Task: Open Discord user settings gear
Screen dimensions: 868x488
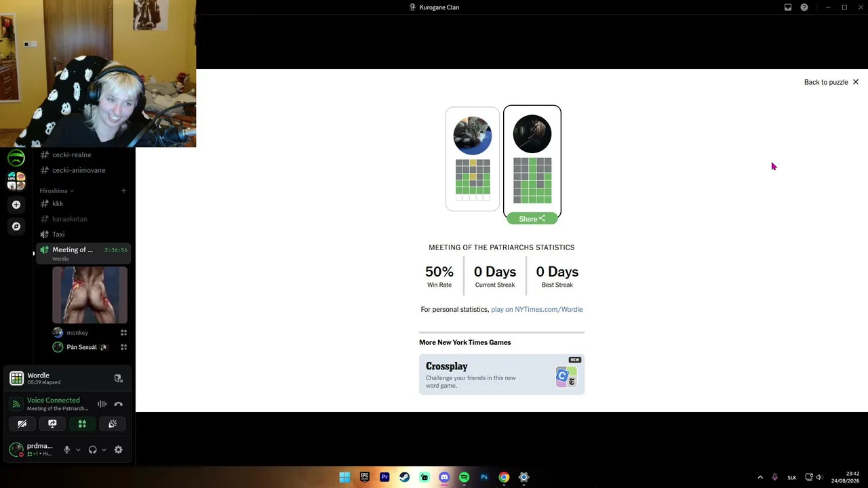Action: tap(118, 449)
